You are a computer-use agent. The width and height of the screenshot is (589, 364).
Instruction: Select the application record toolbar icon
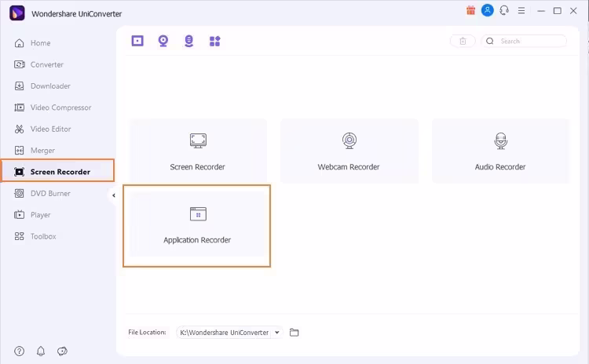coord(214,41)
